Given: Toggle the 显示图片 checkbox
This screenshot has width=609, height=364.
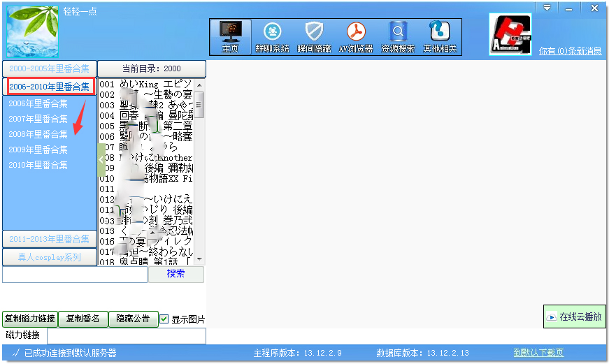Looking at the screenshot, I should pyautogui.click(x=164, y=319).
